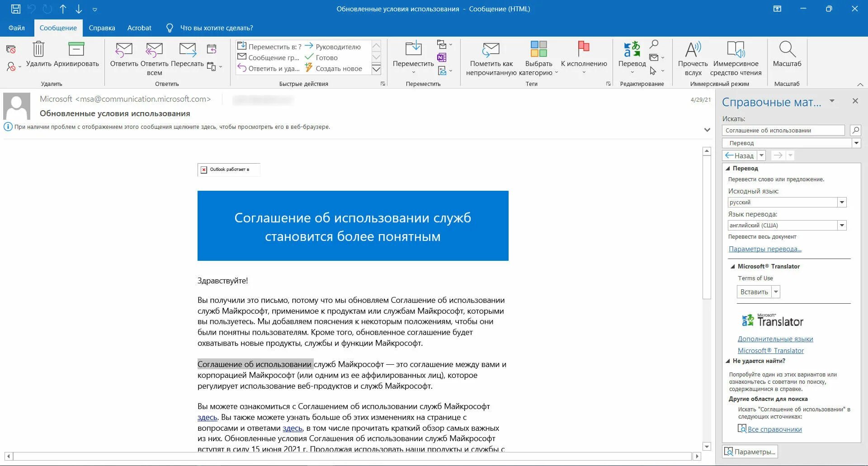Open the Переместить move menu
This screenshot has height=466, width=868.
click(413, 58)
